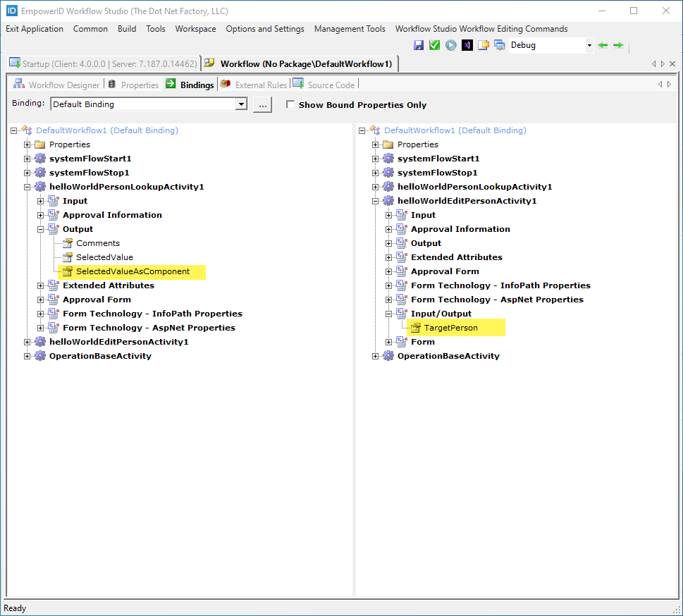Enable Show Bound Properties Only checkbox
The image size is (683, 616).
point(290,105)
